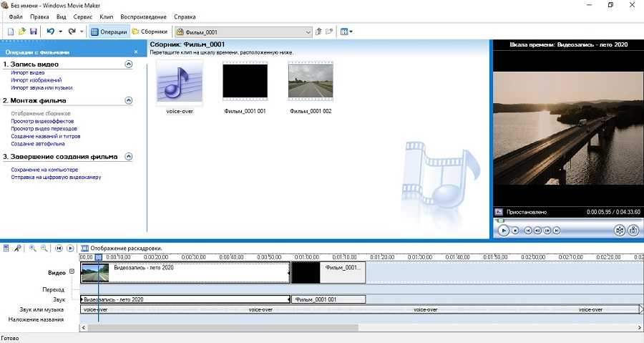The width and height of the screenshot is (644, 343).
Task: Click the Импорт изображений link
Action: click(x=31, y=80)
